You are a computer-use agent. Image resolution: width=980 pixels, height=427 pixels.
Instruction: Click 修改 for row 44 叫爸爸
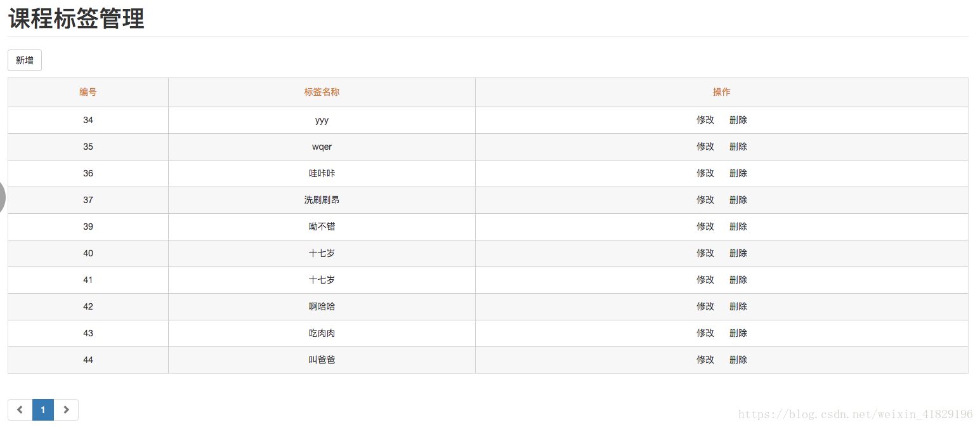pyautogui.click(x=705, y=360)
